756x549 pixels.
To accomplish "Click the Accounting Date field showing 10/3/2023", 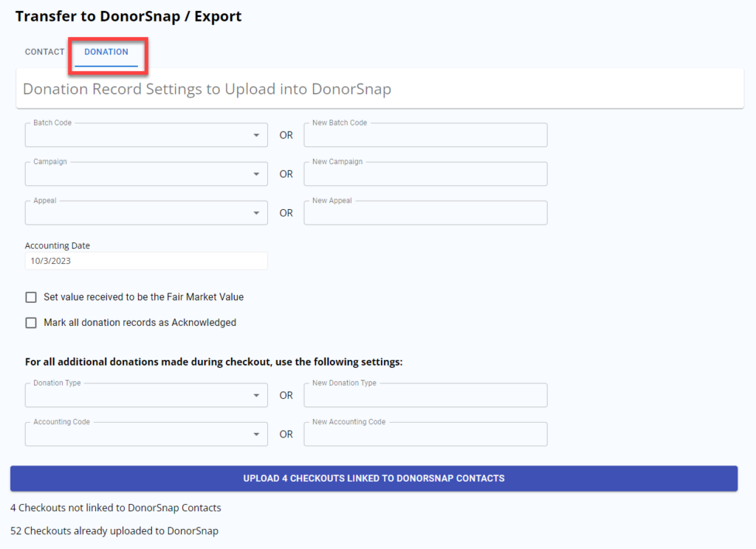I will [145, 262].
